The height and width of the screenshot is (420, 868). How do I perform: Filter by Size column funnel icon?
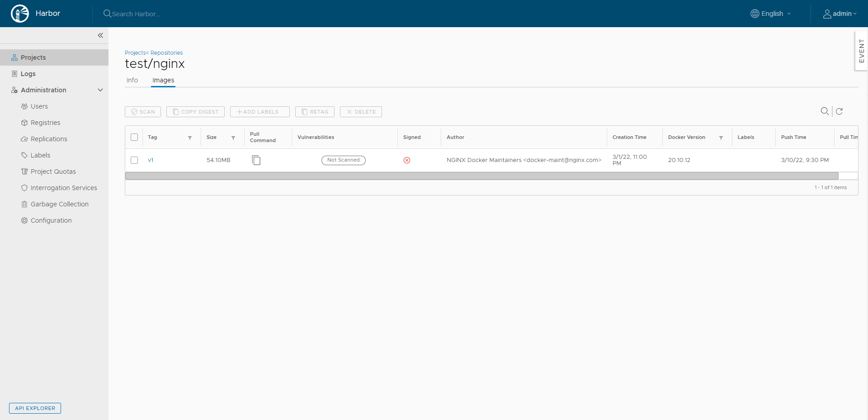point(233,138)
